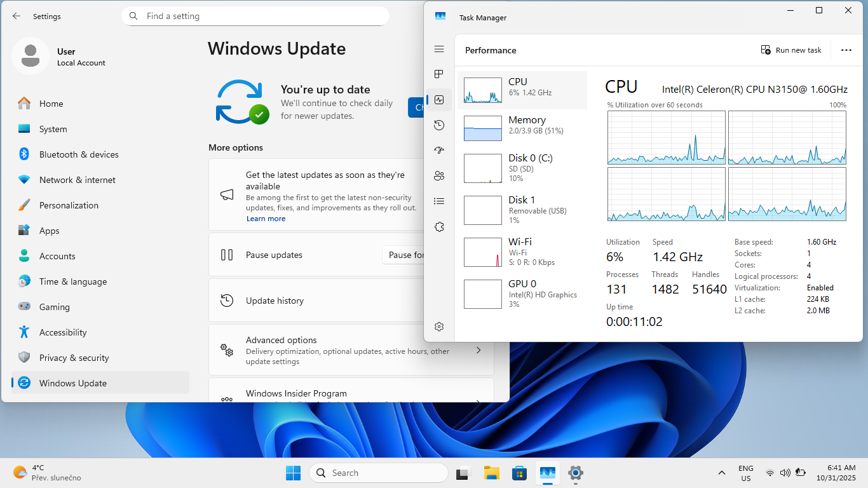Click the ENG US language indicator
This screenshot has width=868, height=488.
click(746, 473)
